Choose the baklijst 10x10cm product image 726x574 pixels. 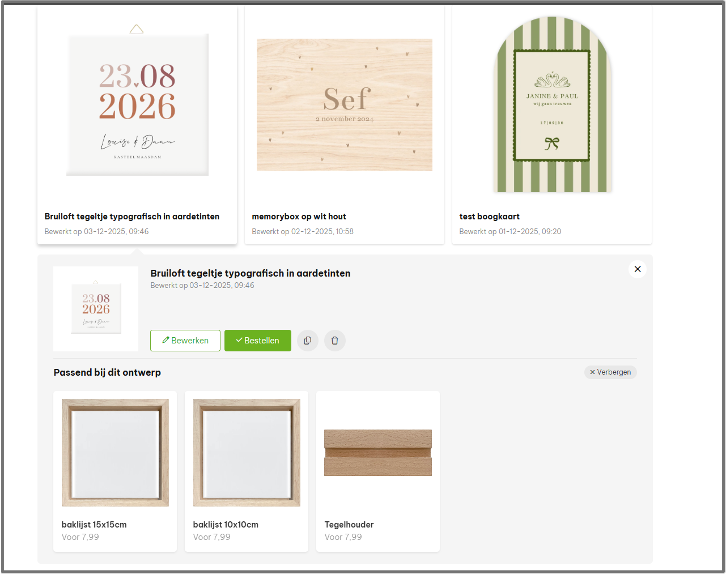click(x=246, y=453)
